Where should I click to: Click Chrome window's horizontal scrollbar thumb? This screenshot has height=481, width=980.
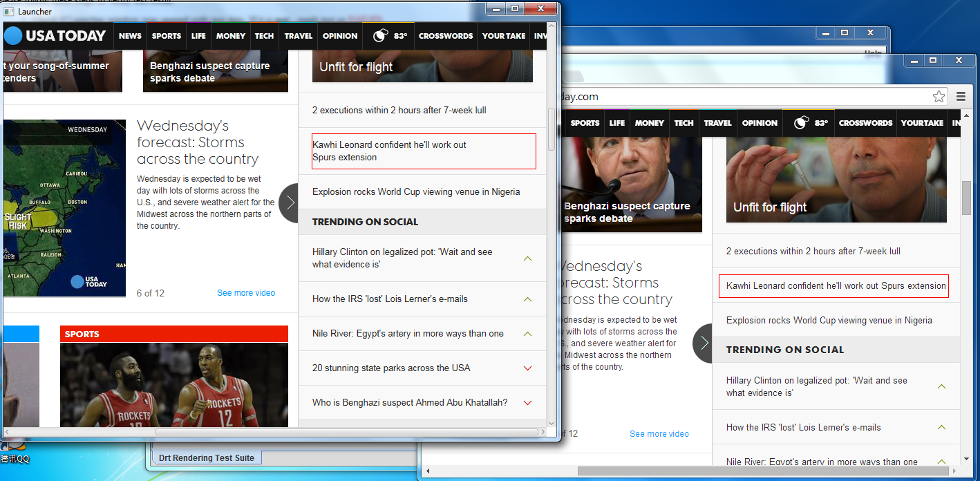760,471
